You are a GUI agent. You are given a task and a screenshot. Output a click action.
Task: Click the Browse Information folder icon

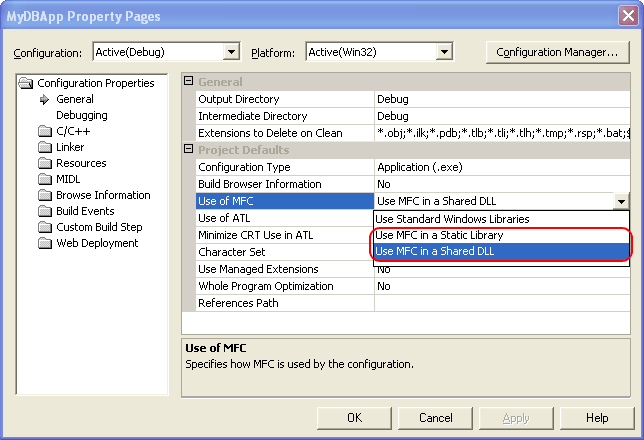tap(44, 195)
